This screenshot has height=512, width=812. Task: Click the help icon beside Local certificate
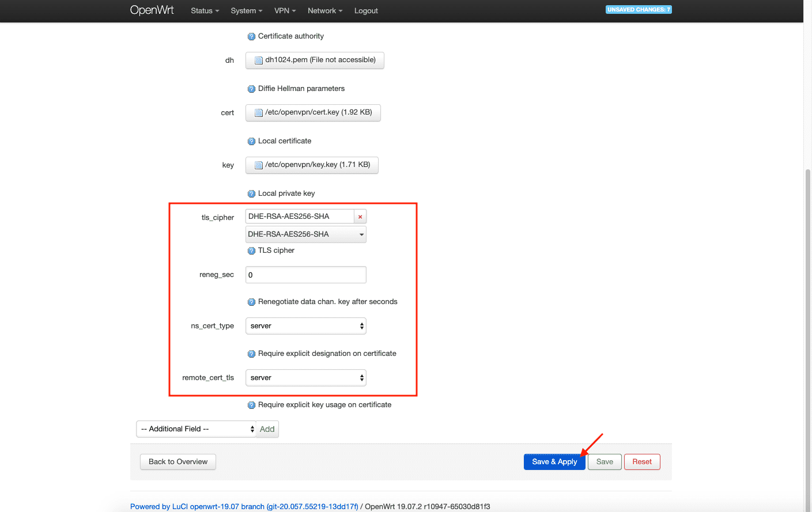point(251,141)
